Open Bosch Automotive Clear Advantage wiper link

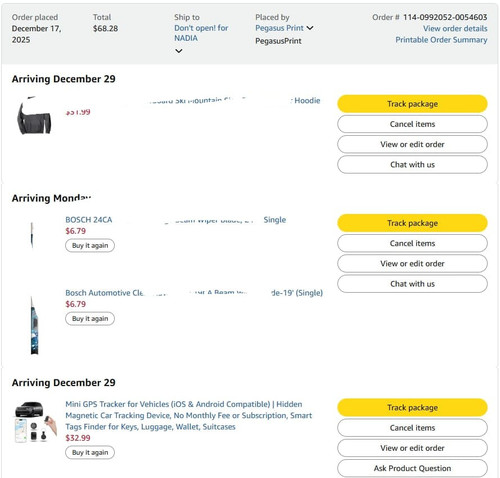194,293
